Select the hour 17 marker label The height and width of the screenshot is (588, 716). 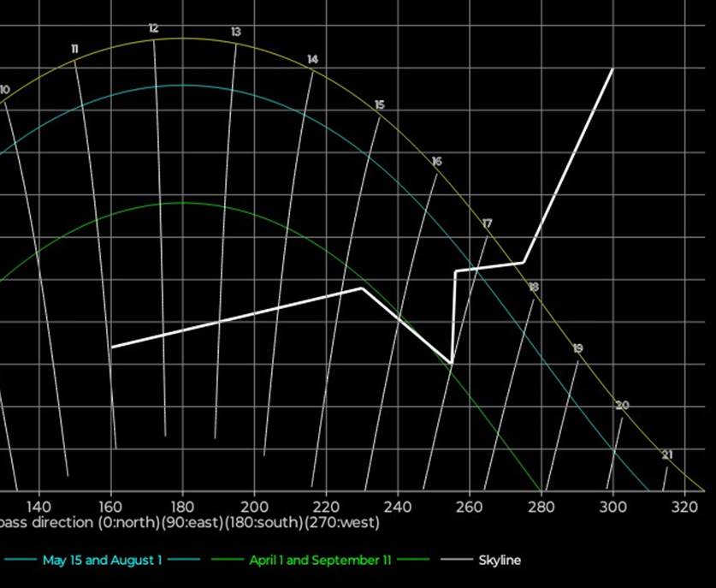487,223
